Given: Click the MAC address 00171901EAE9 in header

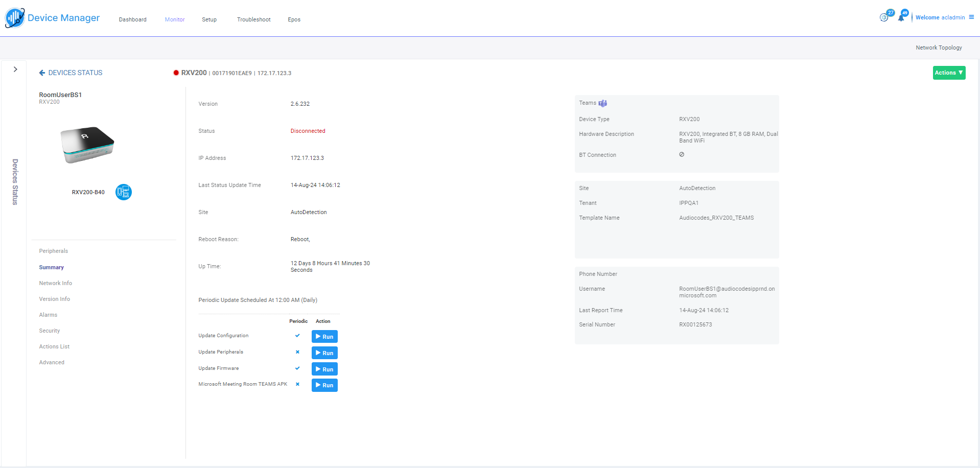Looking at the screenshot, I should point(232,73).
